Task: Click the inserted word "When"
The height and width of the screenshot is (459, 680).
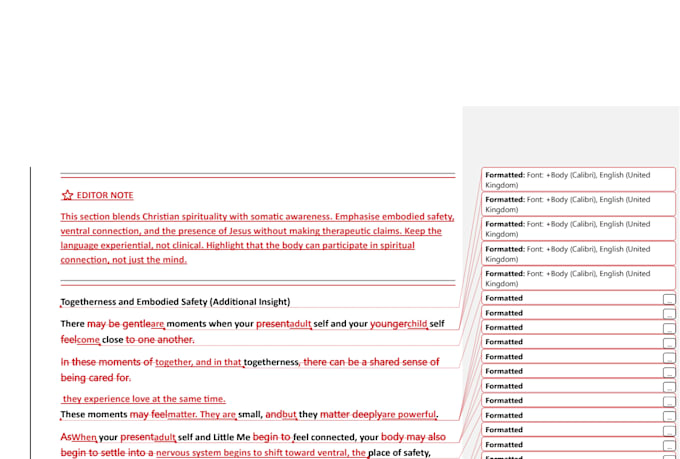Action: pos(84,437)
